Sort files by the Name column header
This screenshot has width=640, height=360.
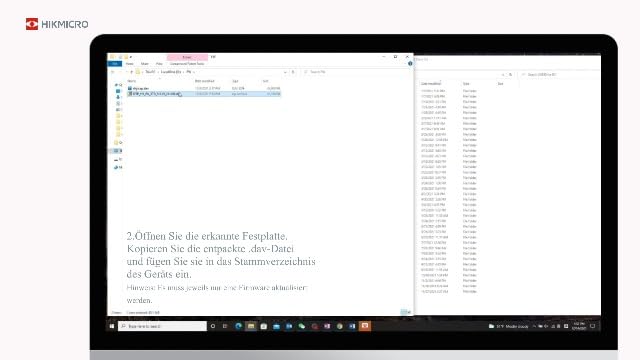pos(132,81)
